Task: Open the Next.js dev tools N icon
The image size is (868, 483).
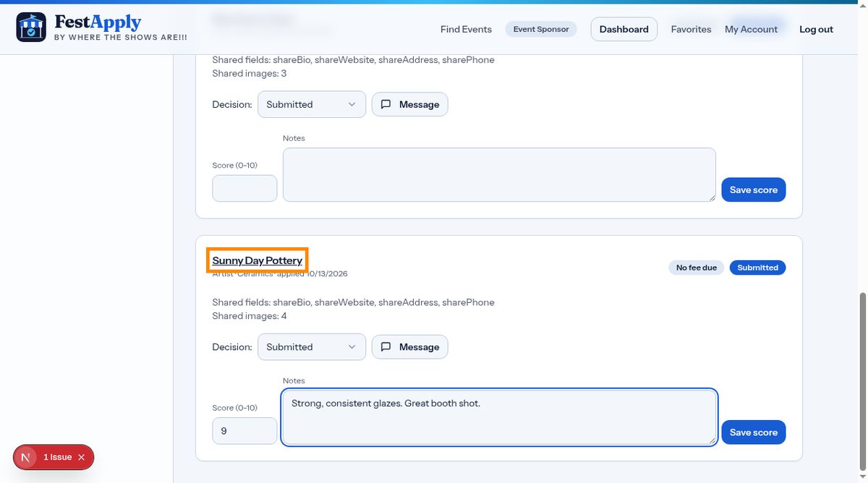Action: [27, 457]
